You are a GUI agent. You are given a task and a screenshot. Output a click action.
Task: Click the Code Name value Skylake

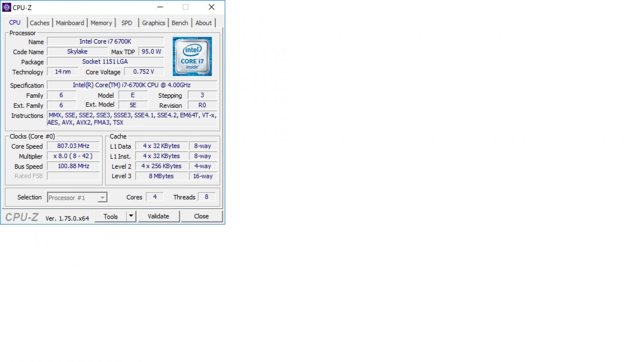point(77,51)
